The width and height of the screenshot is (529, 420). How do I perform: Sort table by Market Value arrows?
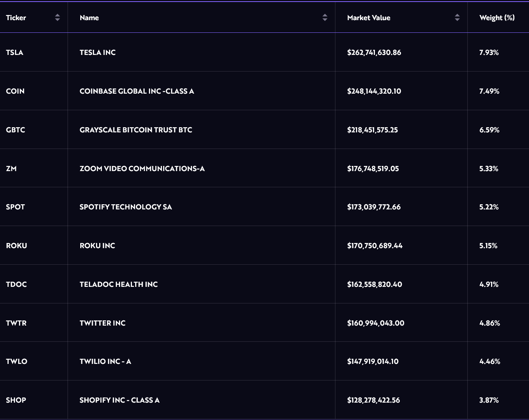coord(457,17)
